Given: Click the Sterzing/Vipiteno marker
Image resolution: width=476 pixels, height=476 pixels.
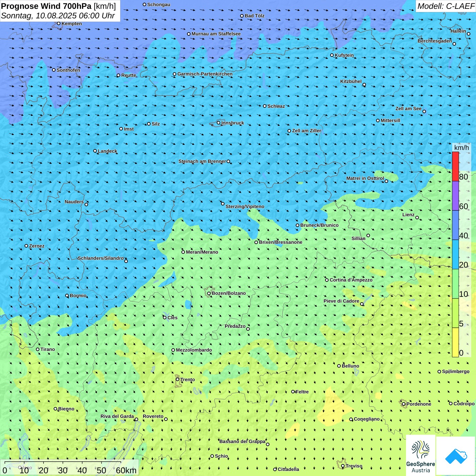Looking at the screenshot, I should coord(223,204).
